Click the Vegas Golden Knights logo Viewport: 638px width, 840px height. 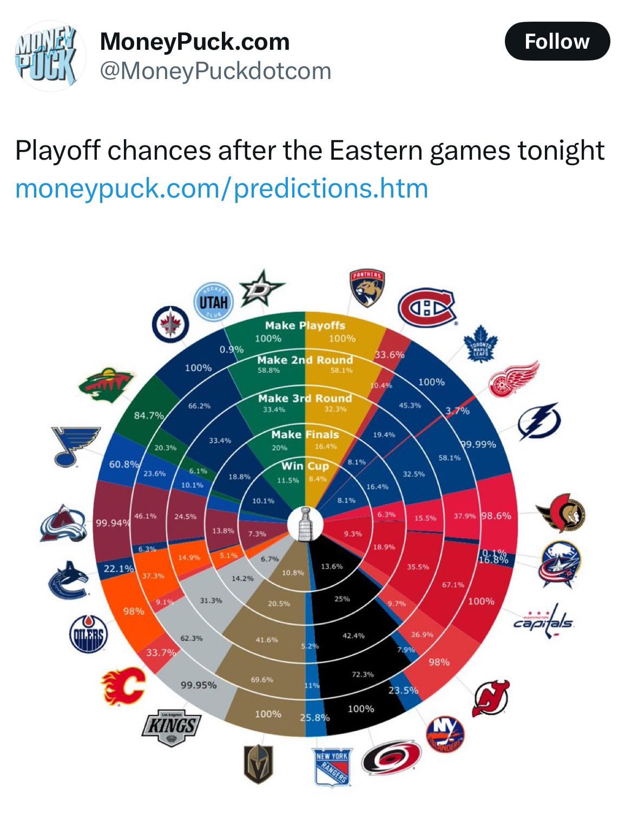point(257,764)
